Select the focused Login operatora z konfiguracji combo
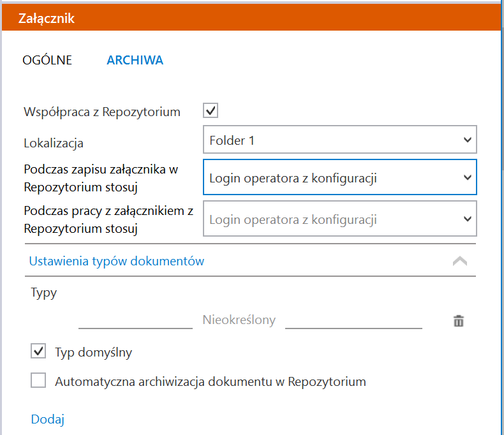 (340, 177)
